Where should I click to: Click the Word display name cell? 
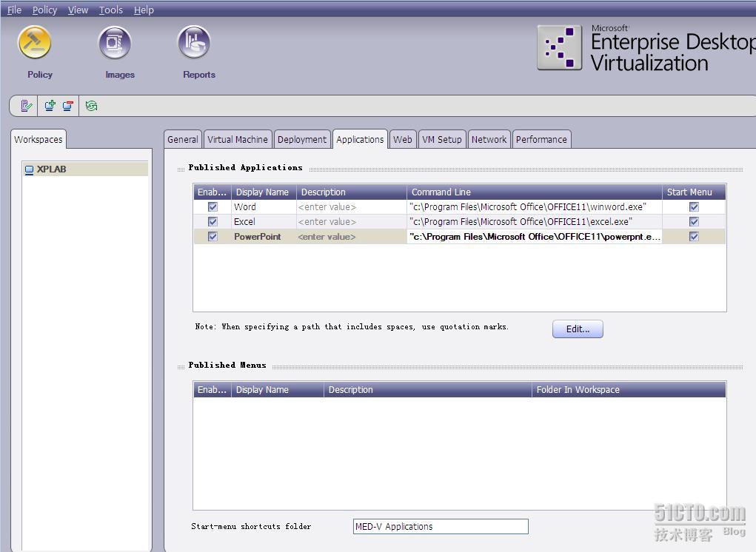[264, 206]
